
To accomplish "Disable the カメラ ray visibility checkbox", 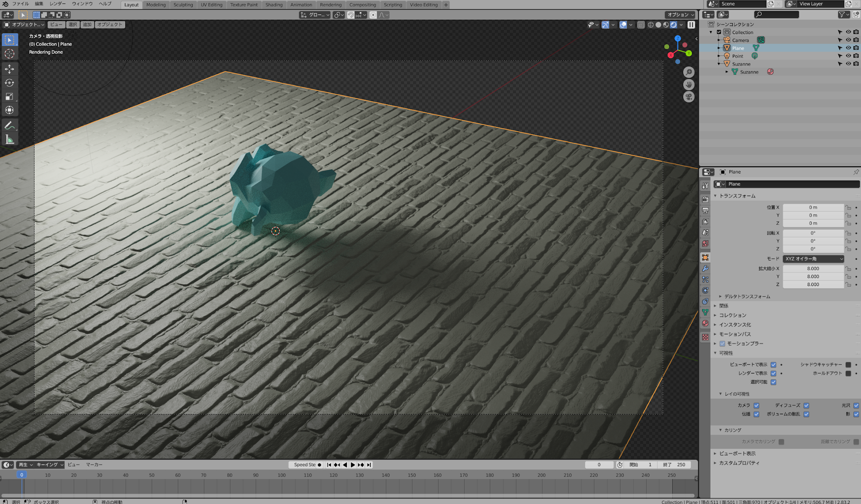I will point(756,405).
